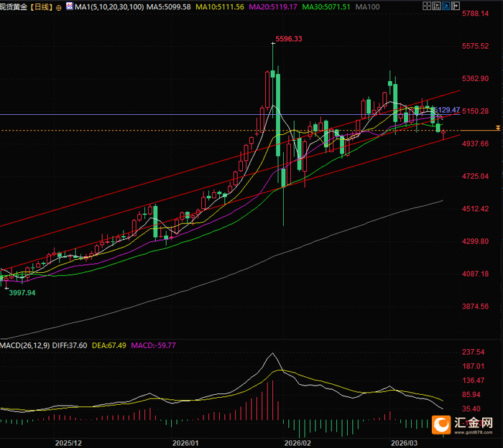503x448 pixels.
Task: Click the 4087.18 price axis label
Action: point(475,274)
